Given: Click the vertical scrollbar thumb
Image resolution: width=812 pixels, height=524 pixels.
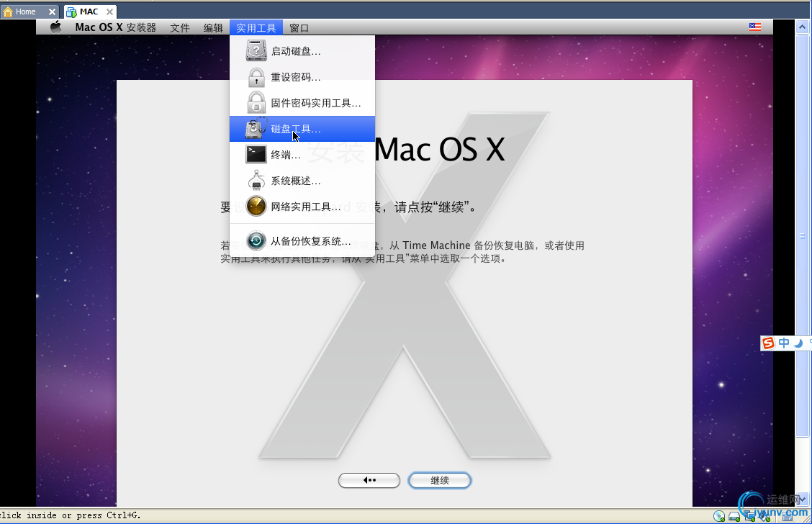Looking at the screenshot, I should pos(803,235).
